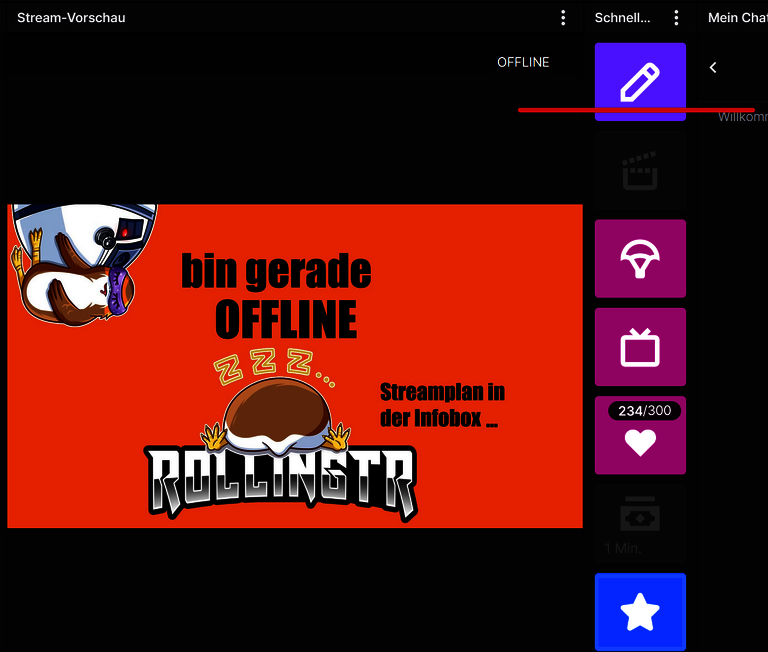768x652 pixels.
Task: Open the edit stream info pencil action
Action: [x=640, y=82]
